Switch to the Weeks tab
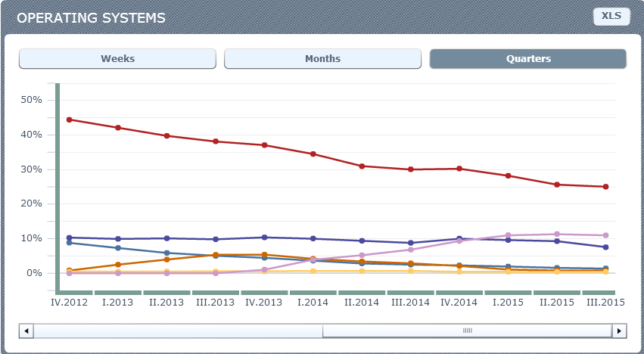This screenshot has height=354, width=644. pyautogui.click(x=117, y=59)
